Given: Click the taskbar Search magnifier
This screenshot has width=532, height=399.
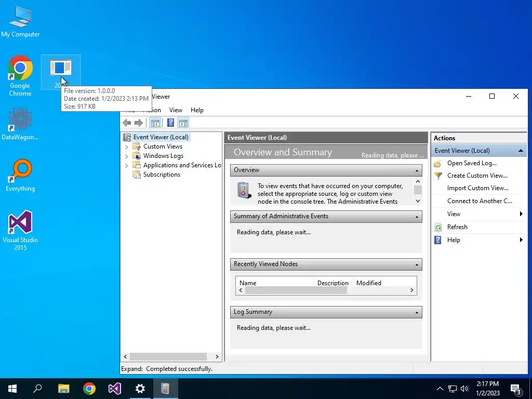Looking at the screenshot, I should tap(37, 389).
